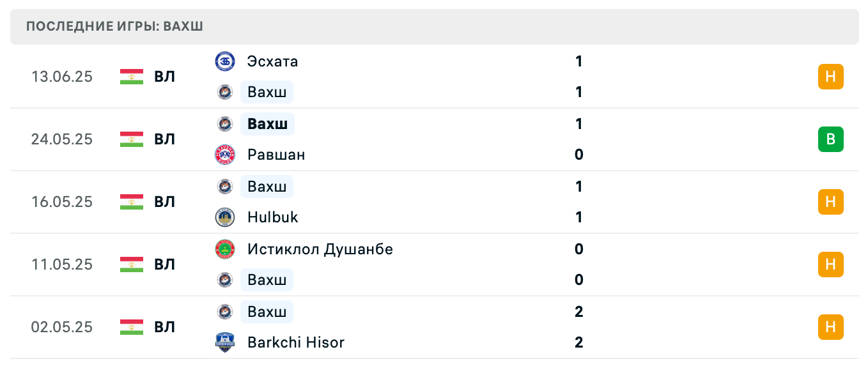Click Tajikistan flag in 02.05.25 row
Image resolution: width=868 pixels, height=368 pixels.
(131, 327)
